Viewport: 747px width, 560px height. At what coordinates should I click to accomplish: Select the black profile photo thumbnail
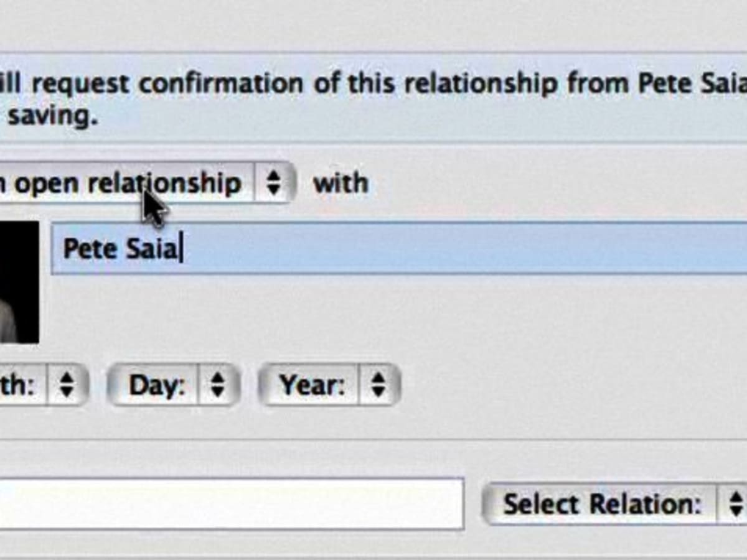click(x=19, y=281)
